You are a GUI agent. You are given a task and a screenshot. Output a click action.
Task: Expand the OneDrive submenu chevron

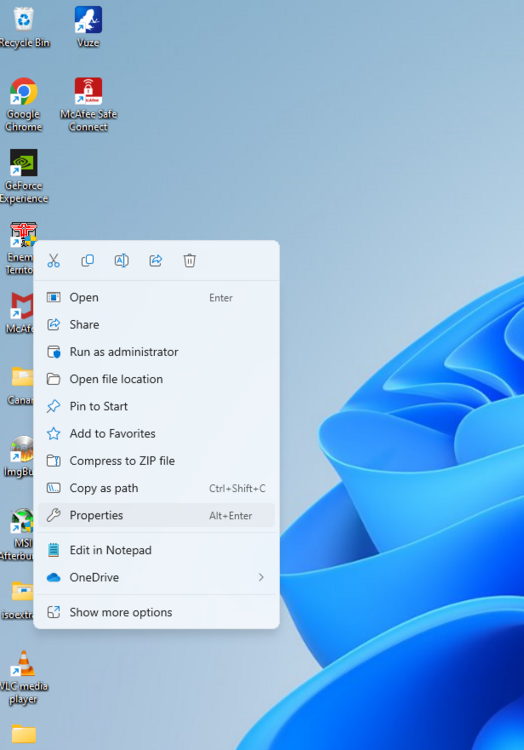tap(261, 577)
